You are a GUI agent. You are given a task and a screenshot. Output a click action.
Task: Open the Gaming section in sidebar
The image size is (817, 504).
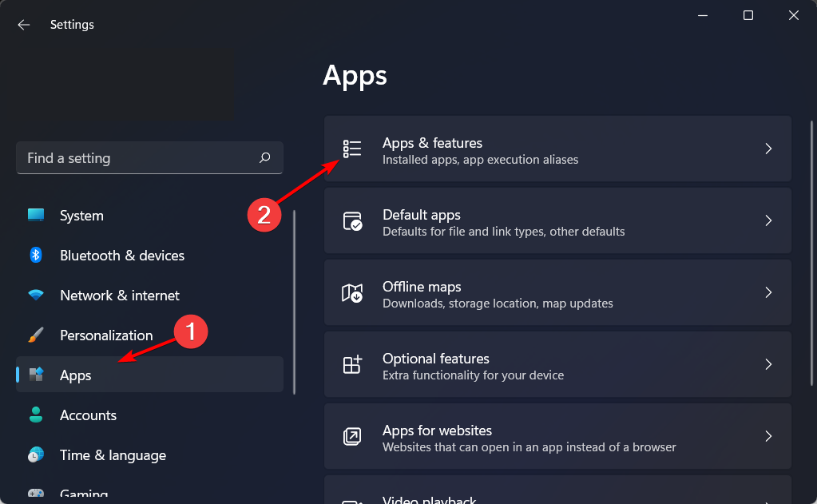tap(84, 494)
